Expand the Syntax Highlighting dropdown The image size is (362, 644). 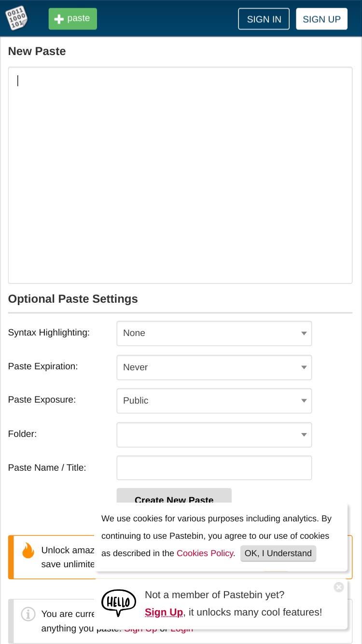[x=214, y=333]
